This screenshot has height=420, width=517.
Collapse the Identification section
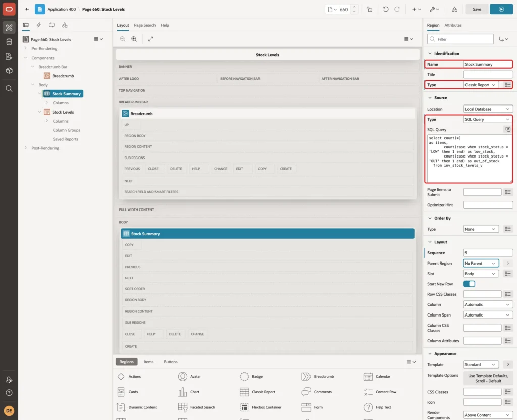pyautogui.click(x=430, y=54)
